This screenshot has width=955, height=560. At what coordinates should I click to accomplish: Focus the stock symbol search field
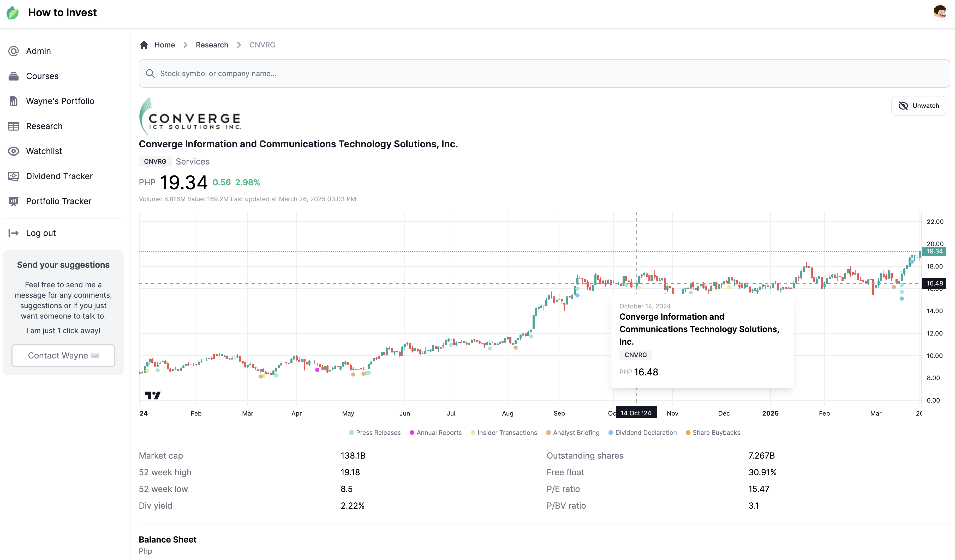pos(544,74)
